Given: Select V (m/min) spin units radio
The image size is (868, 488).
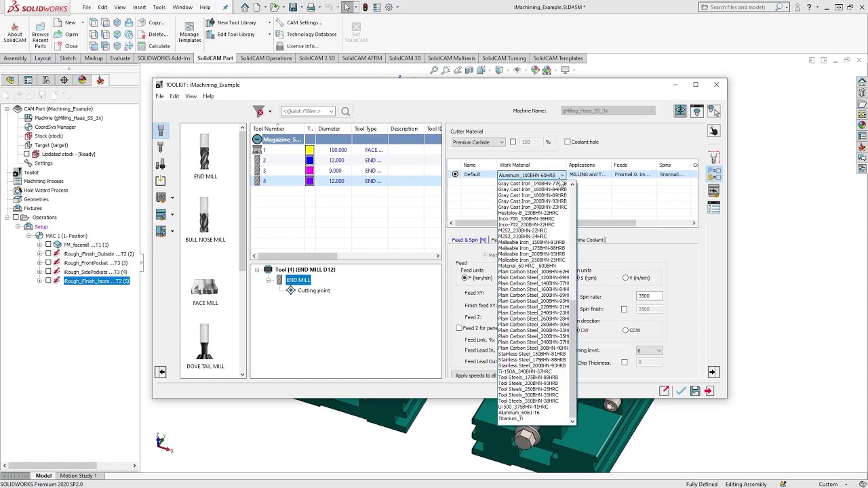Looking at the screenshot, I should (625, 278).
